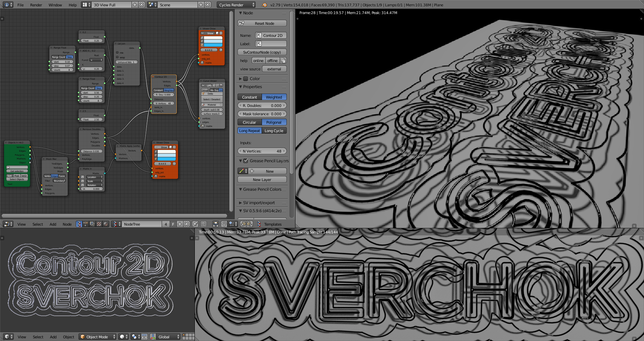Screen dimensions: 644x341
Task: Open the node editor Add menu
Action: pyautogui.click(x=53, y=224)
